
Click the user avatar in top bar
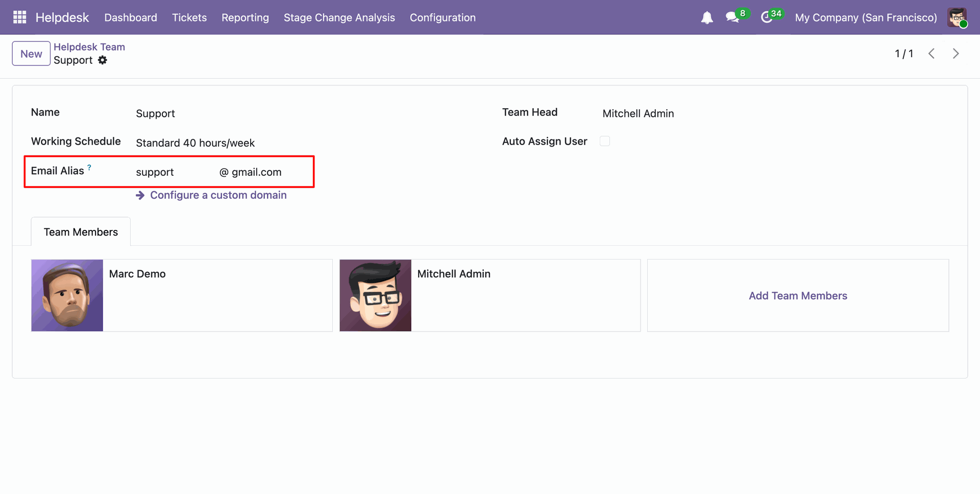tap(957, 17)
